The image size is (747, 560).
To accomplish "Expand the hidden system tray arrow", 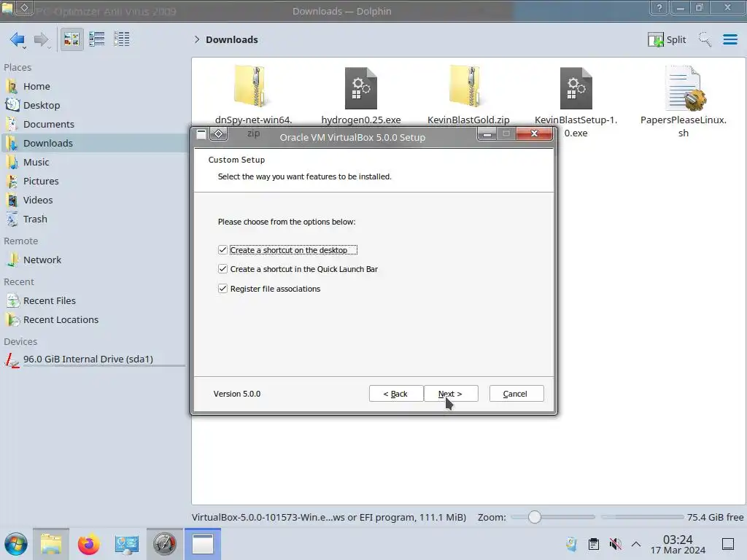I will 636,544.
